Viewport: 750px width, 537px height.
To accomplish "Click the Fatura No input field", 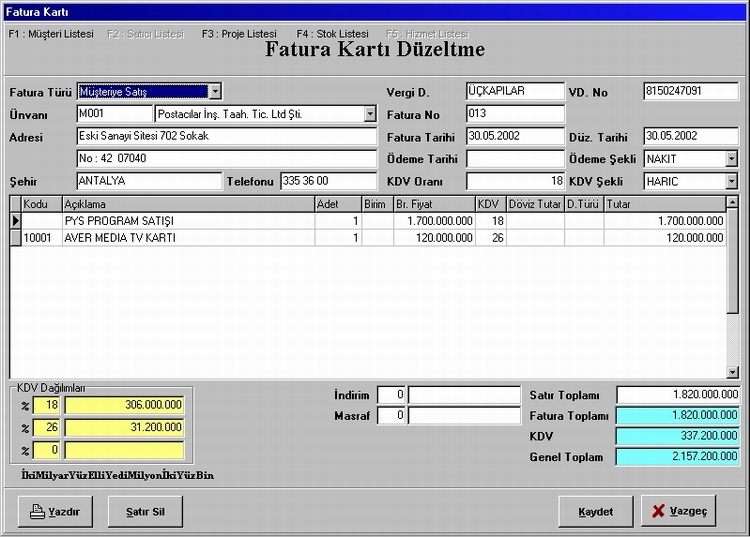I will [515, 114].
